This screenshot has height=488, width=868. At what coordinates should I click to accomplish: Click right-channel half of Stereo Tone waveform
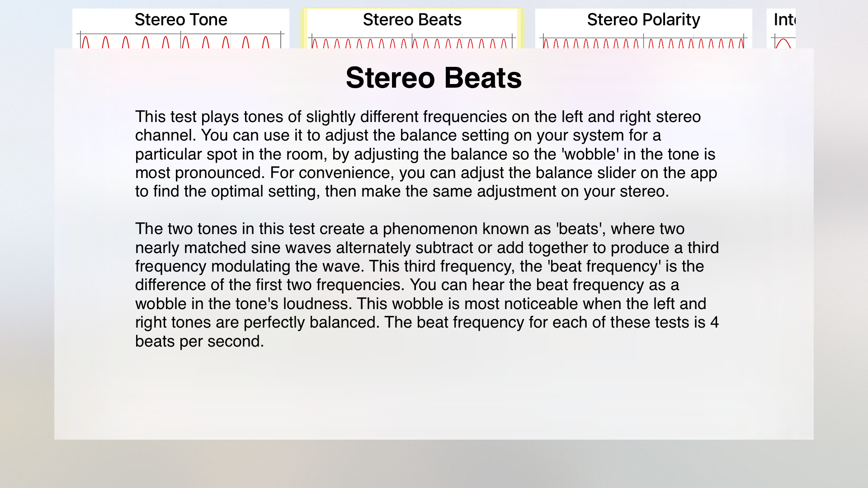(x=231, y=41)
